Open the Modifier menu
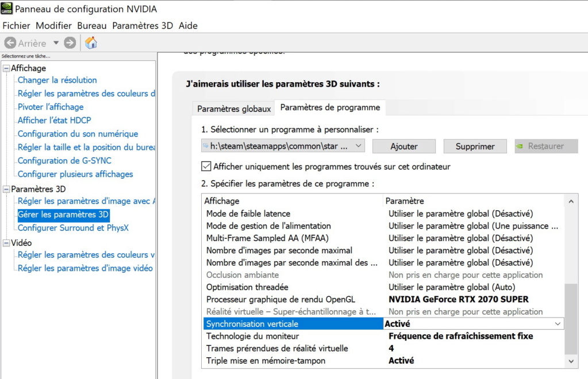The width and height of the screenshot is (588, 379). pyautogui.click(x=53, y=26)
